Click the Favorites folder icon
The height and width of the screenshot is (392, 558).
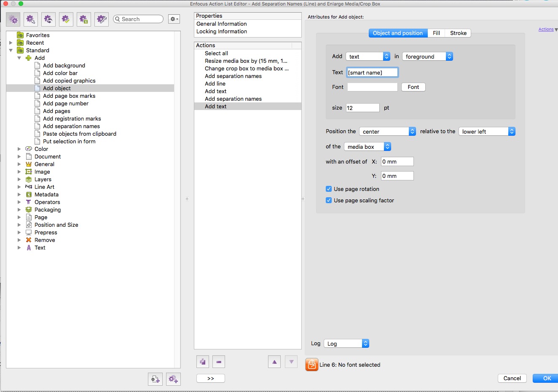pos(20,35)
